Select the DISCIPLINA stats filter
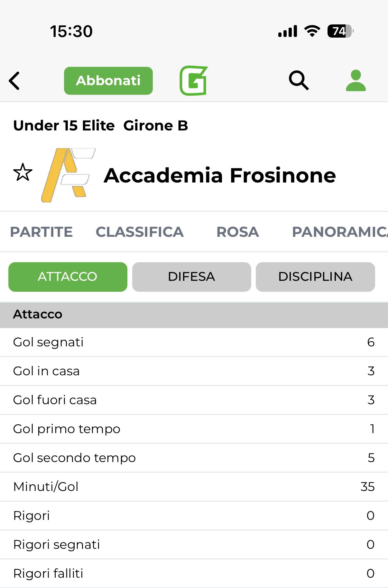This screenshot has width=388, height=588. [x=315, y=277]
